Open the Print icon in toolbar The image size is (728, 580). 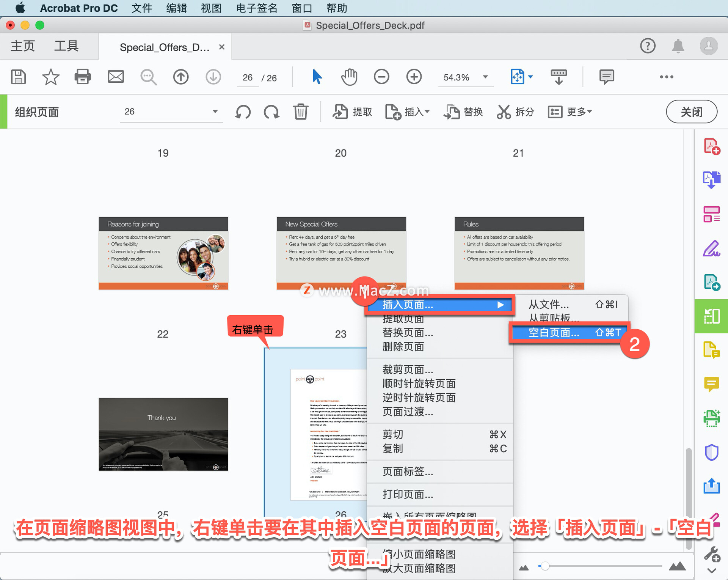(83, 77)
